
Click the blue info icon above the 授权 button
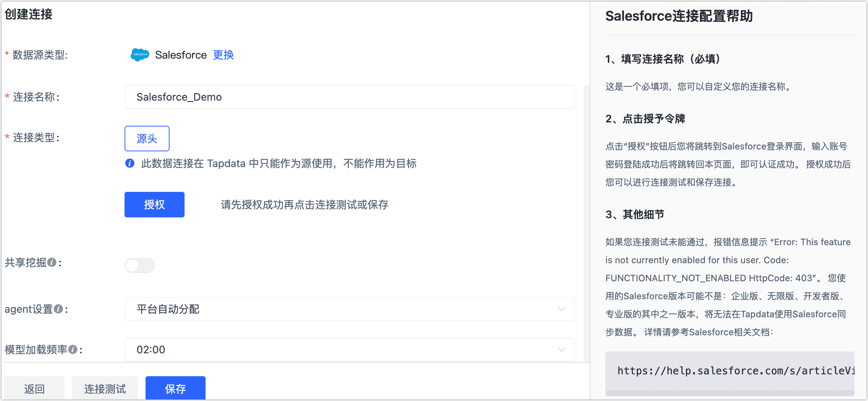(129, 164)
